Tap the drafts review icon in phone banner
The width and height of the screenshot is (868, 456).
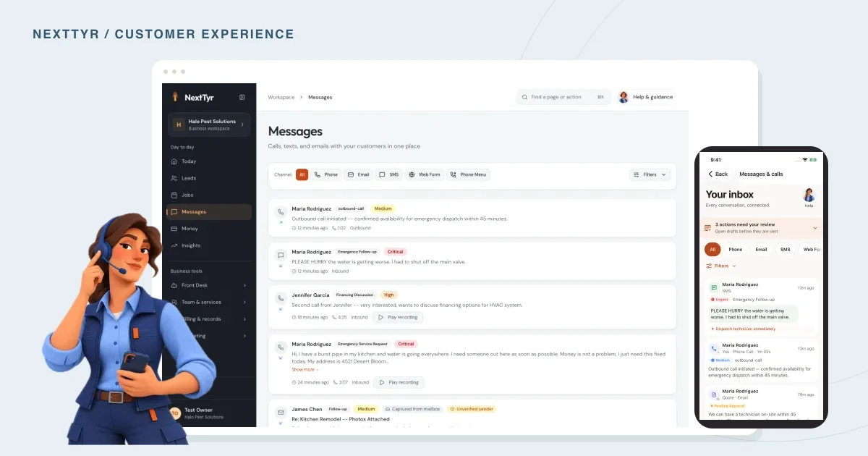pos(708,228)
